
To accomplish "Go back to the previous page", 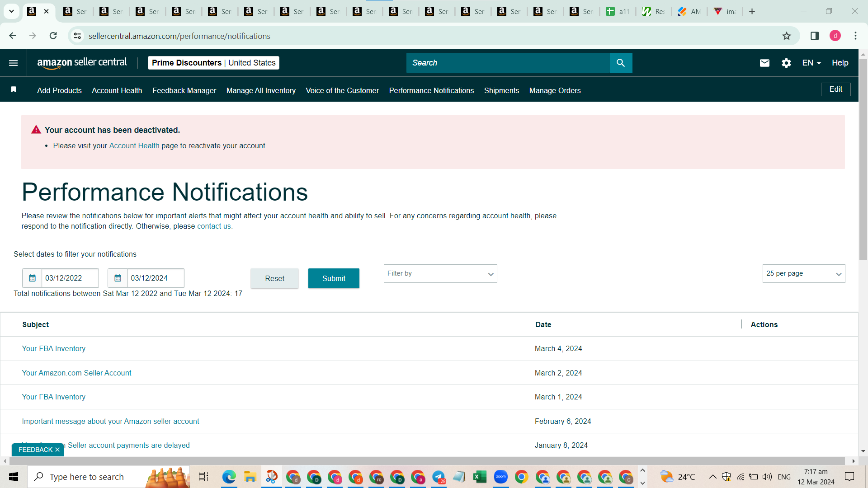I will click(x=13, y=36).
